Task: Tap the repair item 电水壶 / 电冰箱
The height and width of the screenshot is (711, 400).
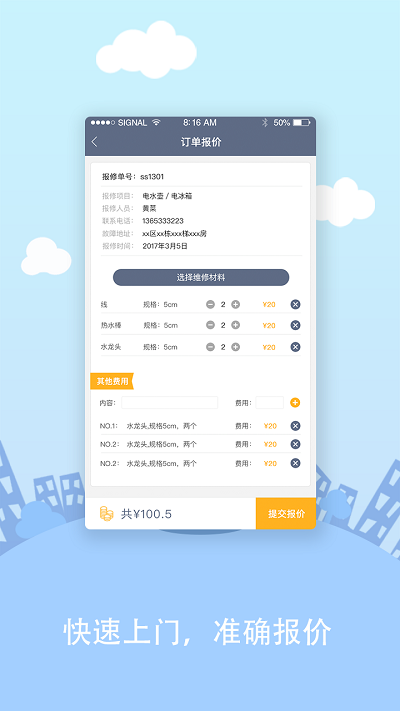Action: coord(167,196)
